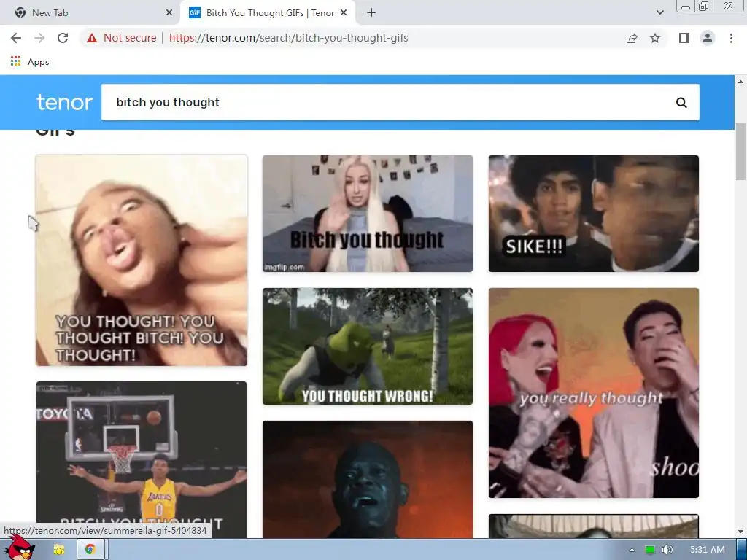Open the 'SIKE!!!' GIF
The width and height of the screenshot is (747, 560).
594,214
